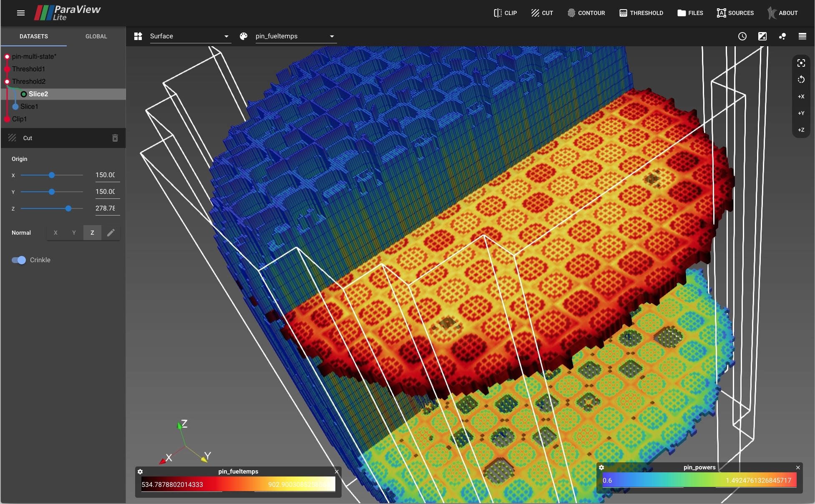
Task: Open the hamburger navigation menu
Action: pos(20,13)
